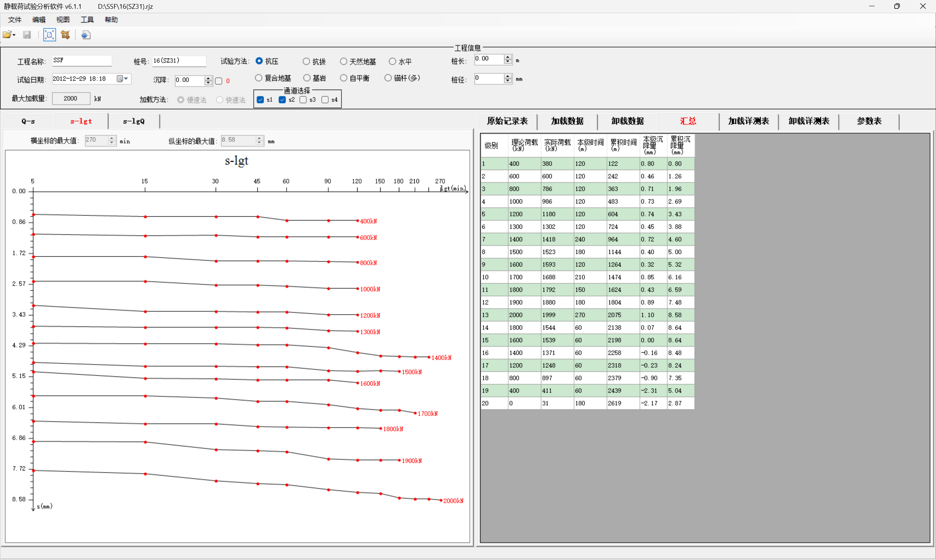Enable the s3 channel checkbox

pyautogui.click(x=303, y=100)
